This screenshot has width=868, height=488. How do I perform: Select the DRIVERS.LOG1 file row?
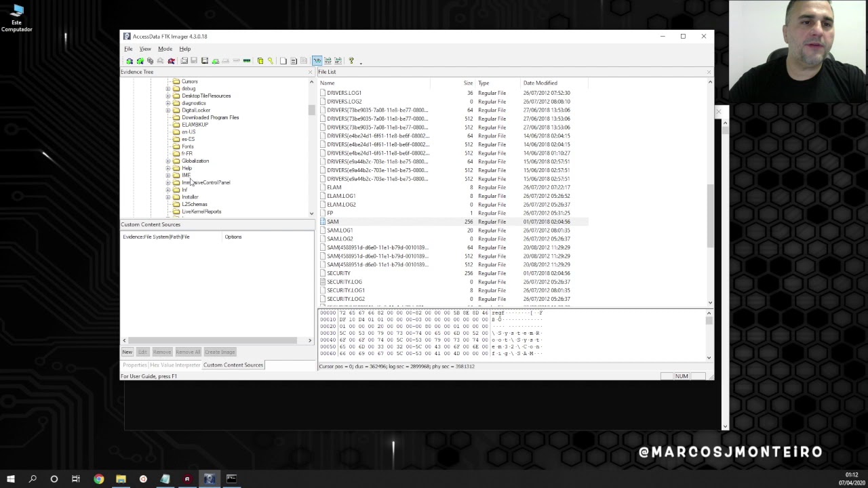453,93
